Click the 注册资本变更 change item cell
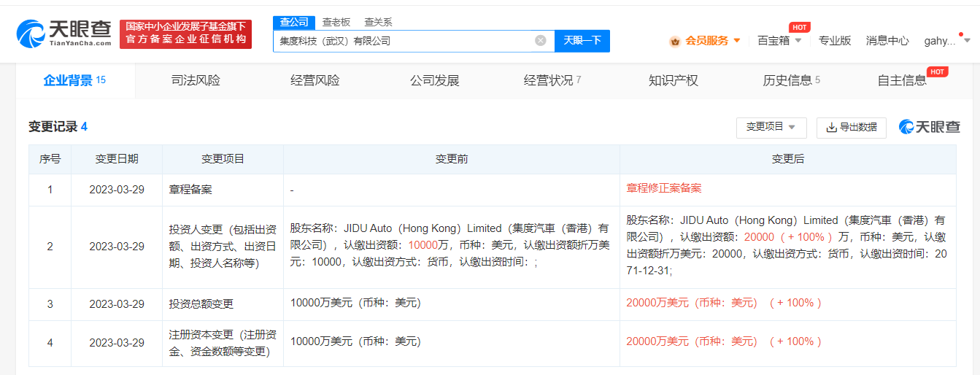 tap(223, 343)
